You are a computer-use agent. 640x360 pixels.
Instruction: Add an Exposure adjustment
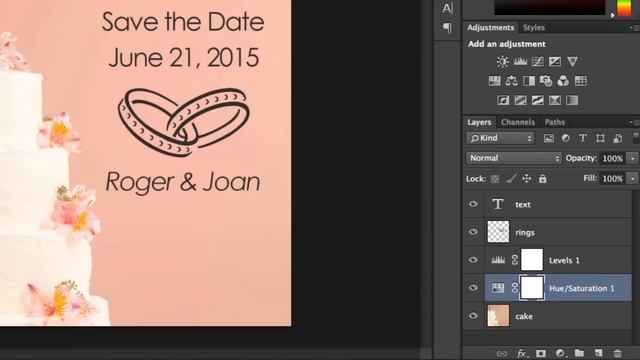[555, 62]
